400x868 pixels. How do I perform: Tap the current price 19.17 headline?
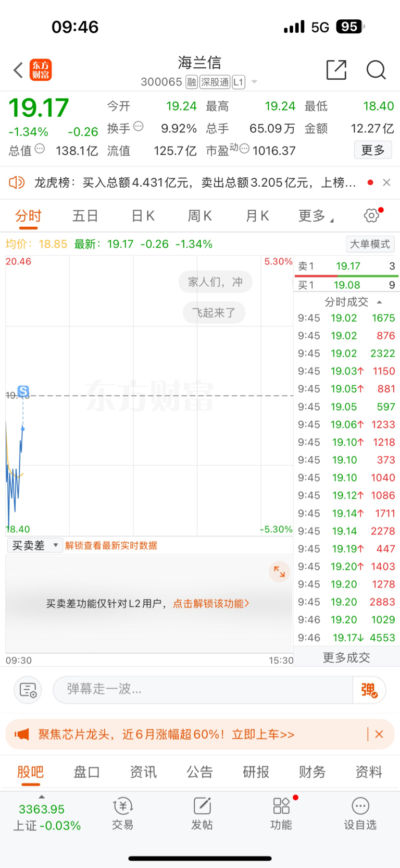(39, 108)
